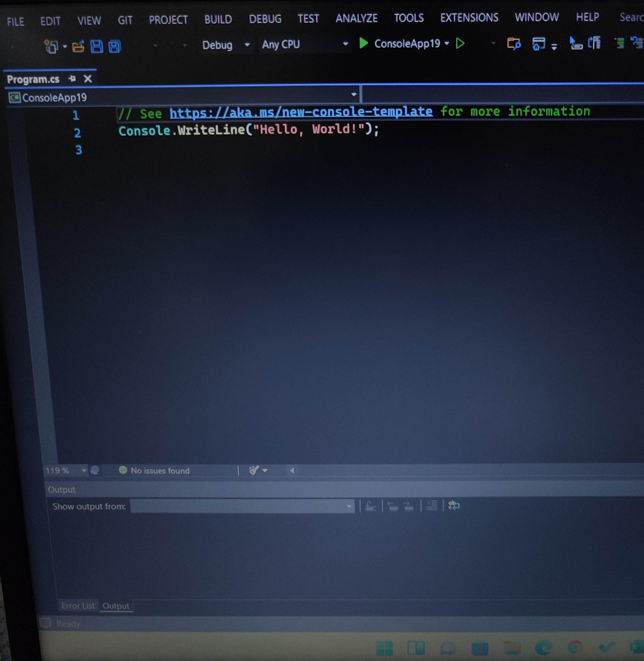Open the Show output from combo box
The width and height of the screenshot is (644, 661).
[242, 506]
